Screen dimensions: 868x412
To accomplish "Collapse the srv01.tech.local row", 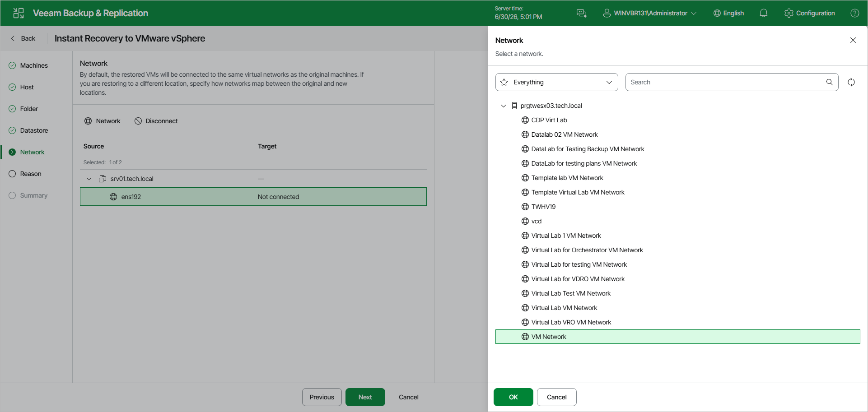I will click(x=89, y=179).
